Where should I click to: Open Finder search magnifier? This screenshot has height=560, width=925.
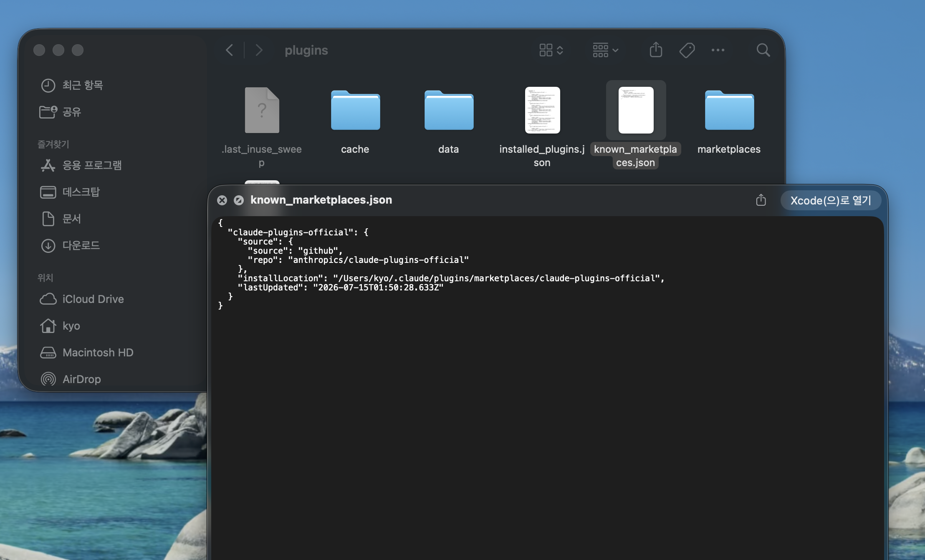763,50
